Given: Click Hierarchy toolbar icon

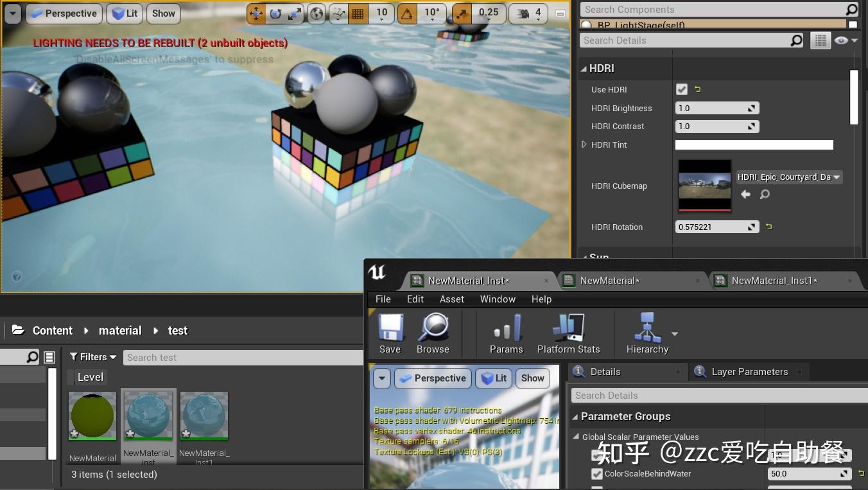Looking at the screenshot, I should point(647,334).
